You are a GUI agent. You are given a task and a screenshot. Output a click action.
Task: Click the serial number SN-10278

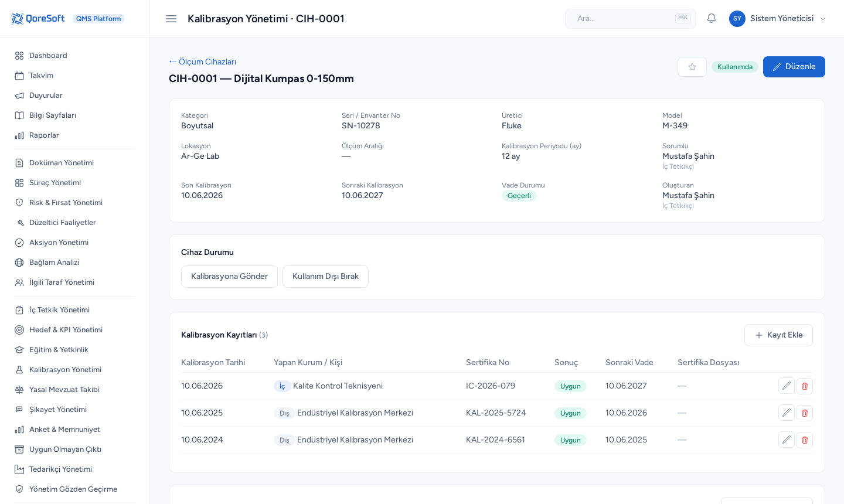[361, 126]
